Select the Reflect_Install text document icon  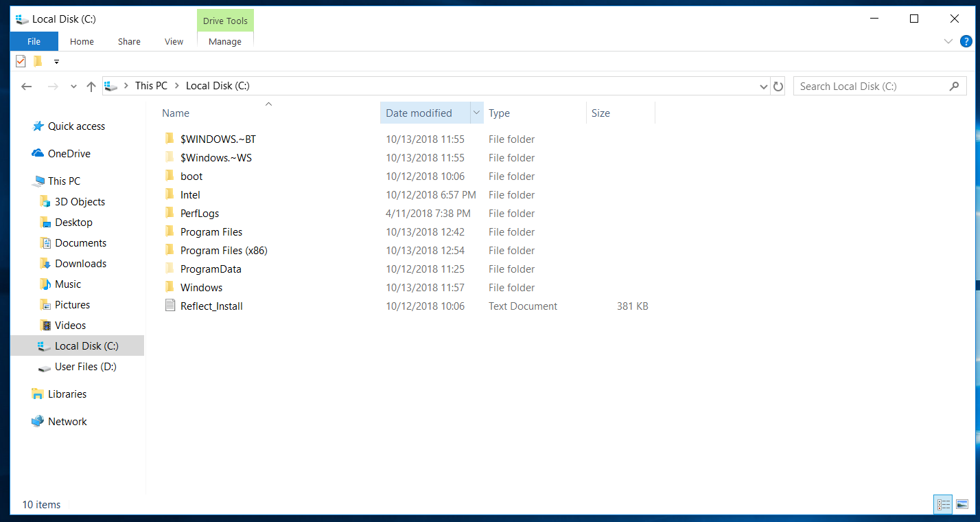click(170, 306)
